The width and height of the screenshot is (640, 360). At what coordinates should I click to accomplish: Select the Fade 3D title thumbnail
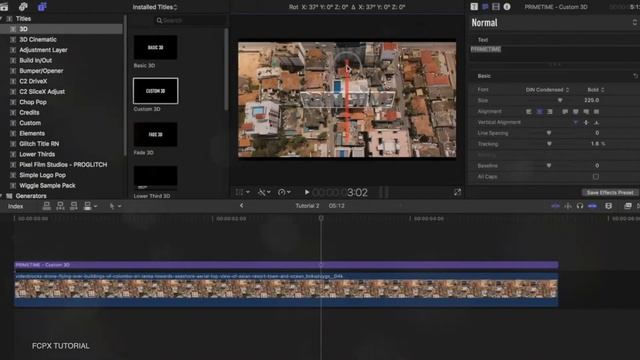coord(156,134)
